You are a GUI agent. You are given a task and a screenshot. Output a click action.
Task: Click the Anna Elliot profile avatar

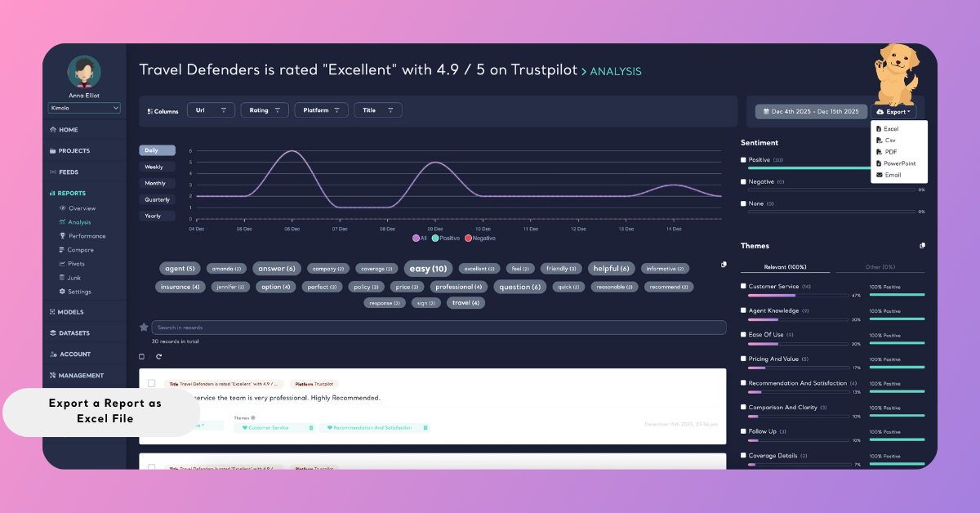(x=84, y=72)
